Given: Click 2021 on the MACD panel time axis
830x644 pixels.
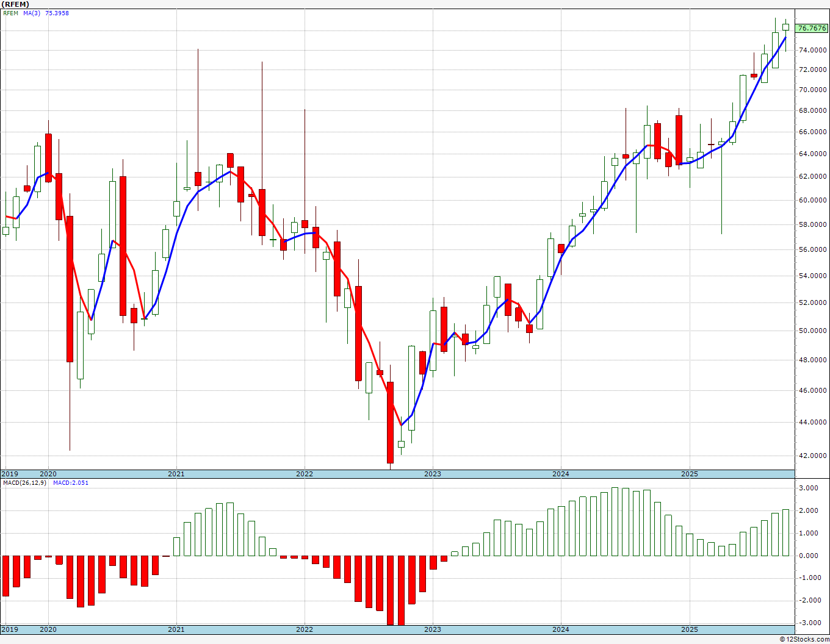Looking at the screenshot, I should click(176, 629).
